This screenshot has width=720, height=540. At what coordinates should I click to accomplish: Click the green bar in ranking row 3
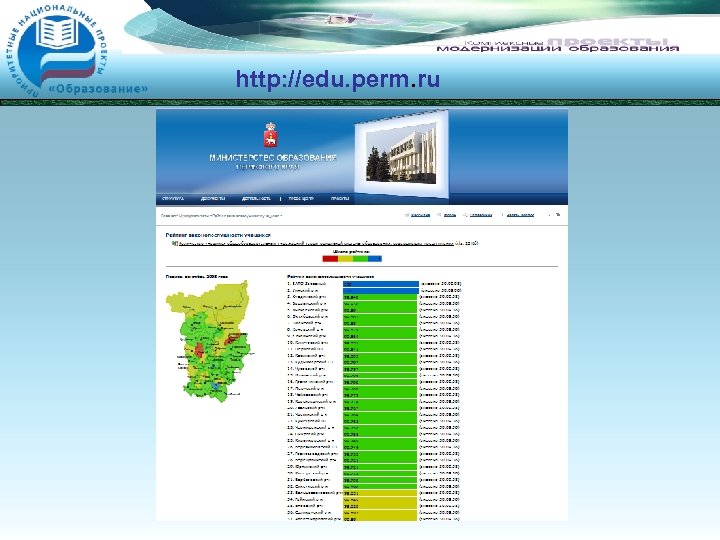(380, 297)
